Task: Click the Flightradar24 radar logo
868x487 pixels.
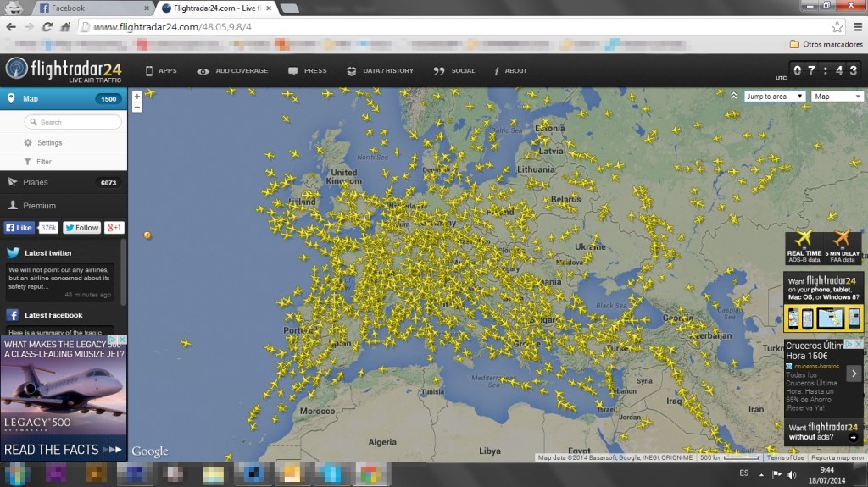Action: coord(16,69)
